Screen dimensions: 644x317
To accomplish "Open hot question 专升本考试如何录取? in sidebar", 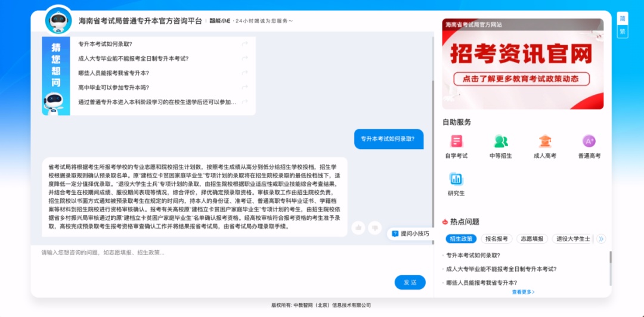I will (473, 255).
